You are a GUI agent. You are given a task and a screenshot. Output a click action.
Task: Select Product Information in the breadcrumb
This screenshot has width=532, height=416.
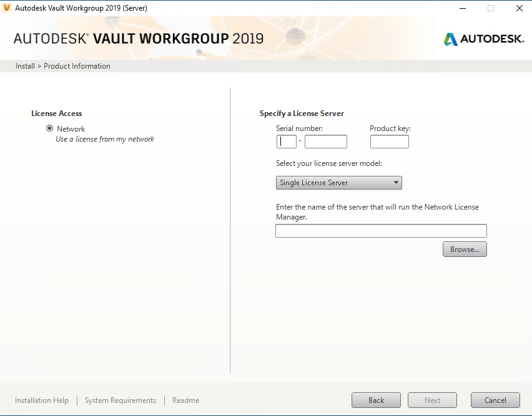(x=77, y=65)
